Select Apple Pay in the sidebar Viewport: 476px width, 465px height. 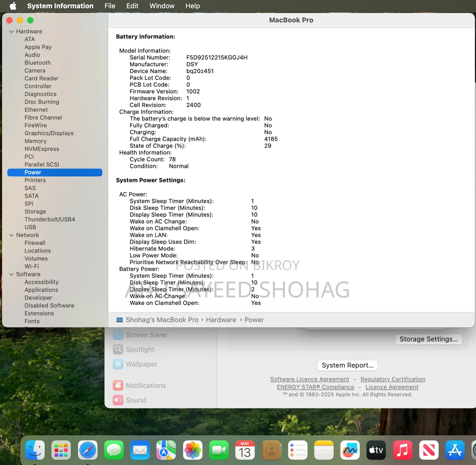pyautogui.click(x=38, y=47)
